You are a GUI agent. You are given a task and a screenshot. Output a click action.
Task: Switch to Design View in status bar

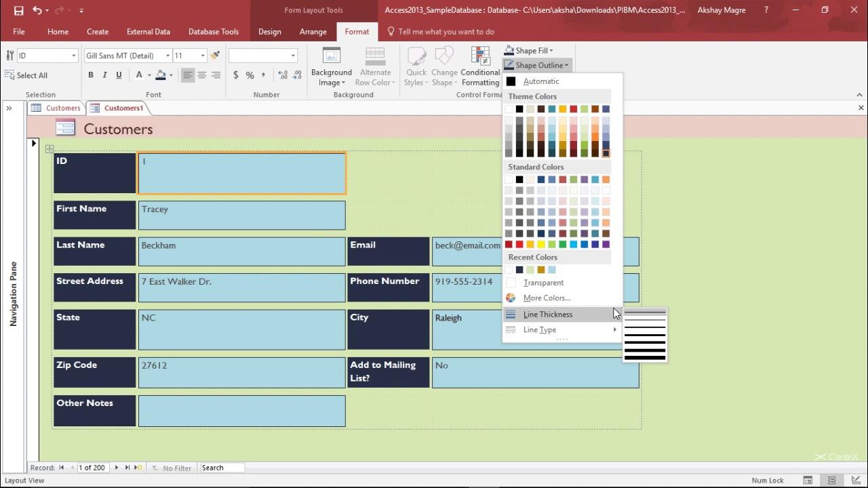[855, 481]
